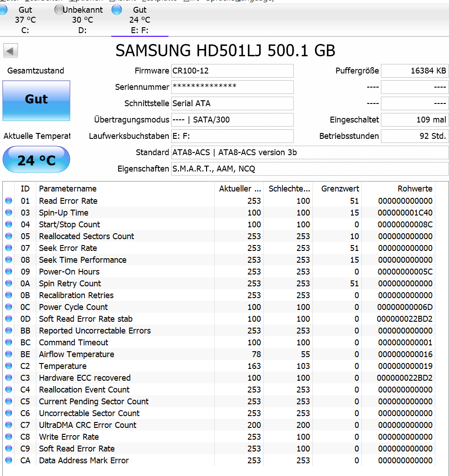Click status dot of Start/Stop Count row
The height and width of the screenshot is (476, 449).
tap(9, 224)
